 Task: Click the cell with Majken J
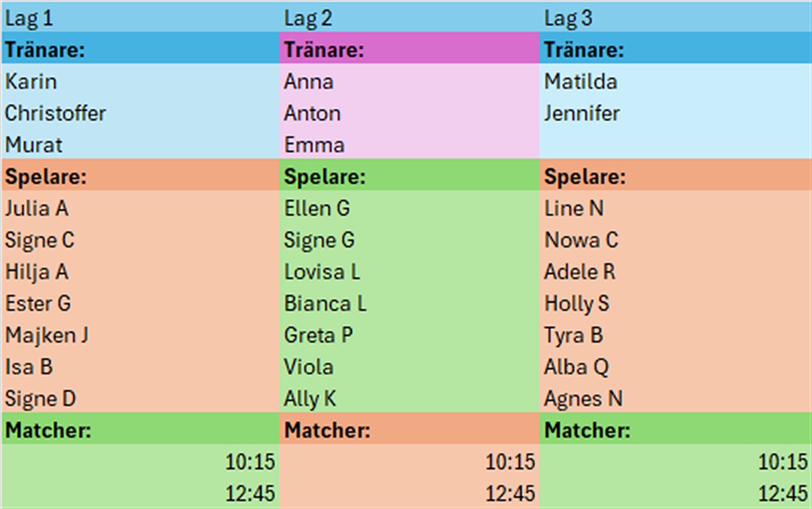(140, 334)
